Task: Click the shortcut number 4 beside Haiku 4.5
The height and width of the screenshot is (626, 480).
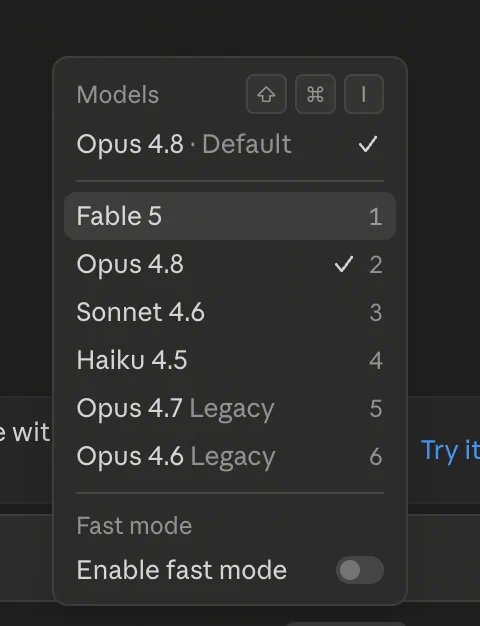Action: [x=375, y=361]
